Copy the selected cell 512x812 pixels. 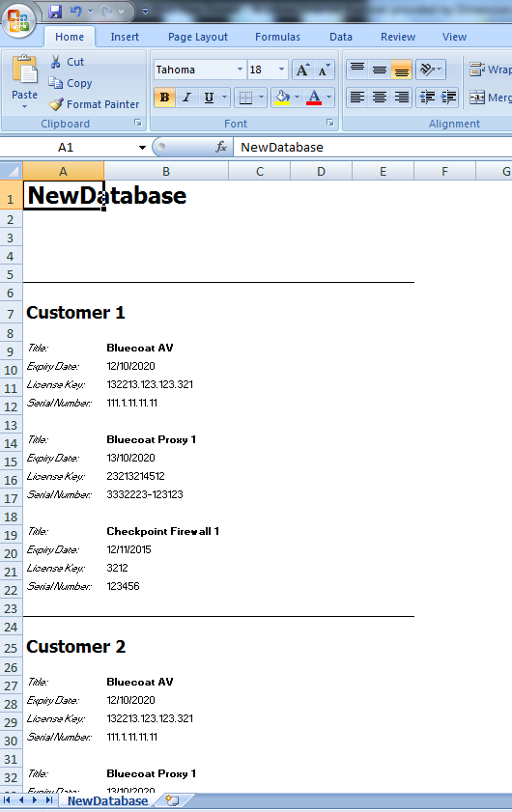click(x=71, y=83)
